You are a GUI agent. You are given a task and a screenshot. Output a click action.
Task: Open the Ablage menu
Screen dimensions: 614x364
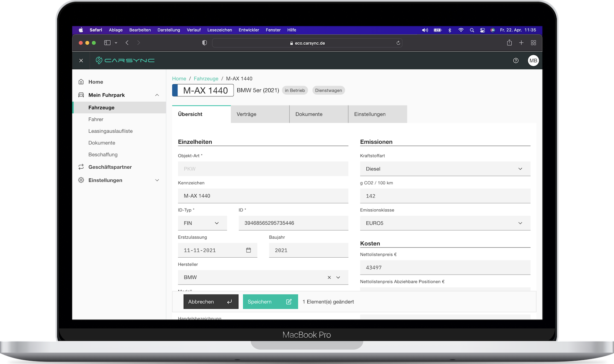coord(116,30)
